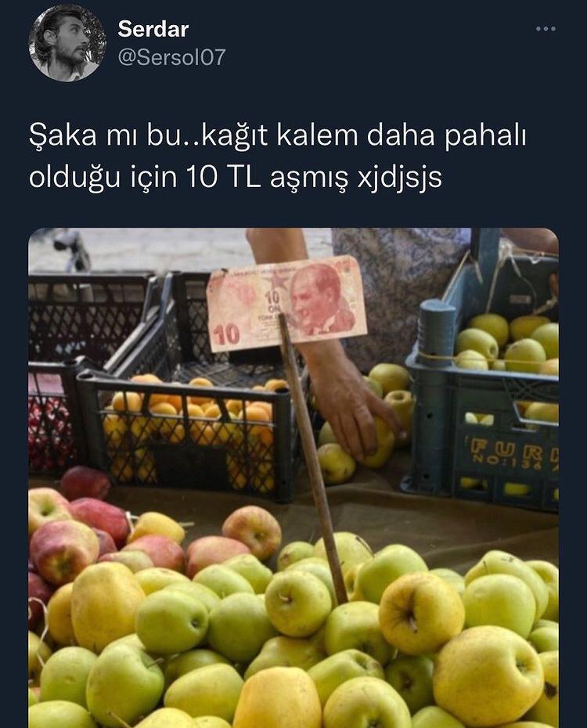The image size is (587, 728).
Task: Click the red '10' numeral on banknote corner
Action: (x=228, y=333)
